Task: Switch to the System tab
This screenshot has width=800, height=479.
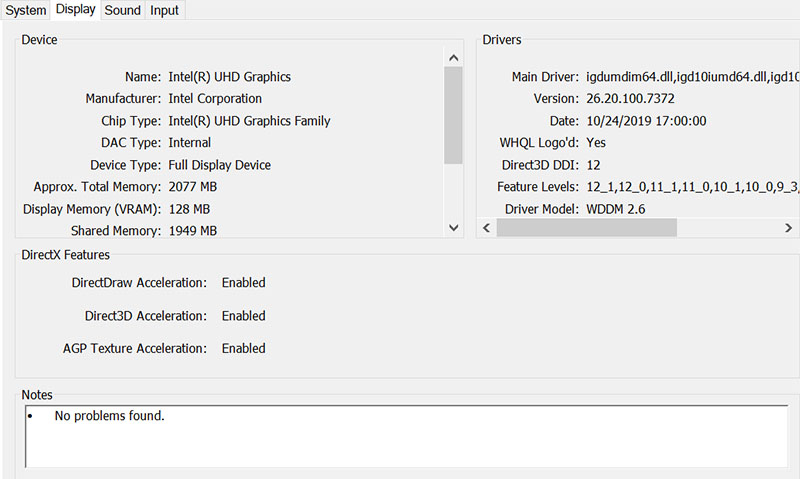Action: tap(26, 10)
